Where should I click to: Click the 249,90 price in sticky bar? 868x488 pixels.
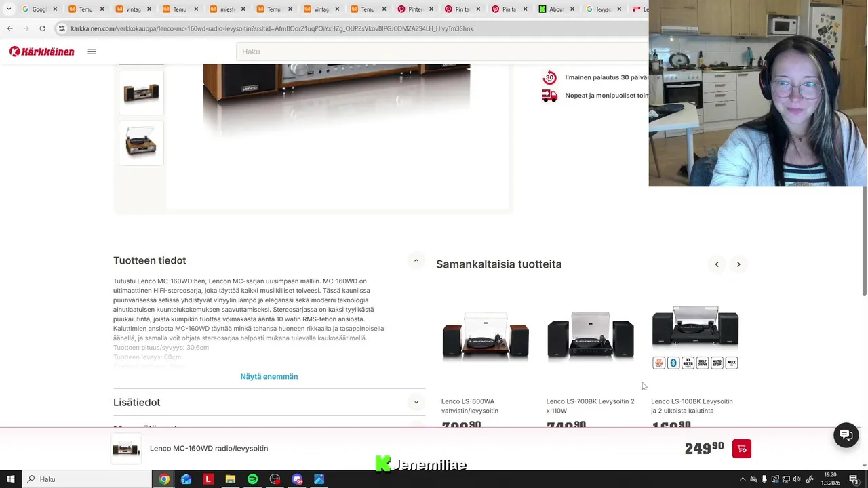pyautogui.click(x=705, y=448)
